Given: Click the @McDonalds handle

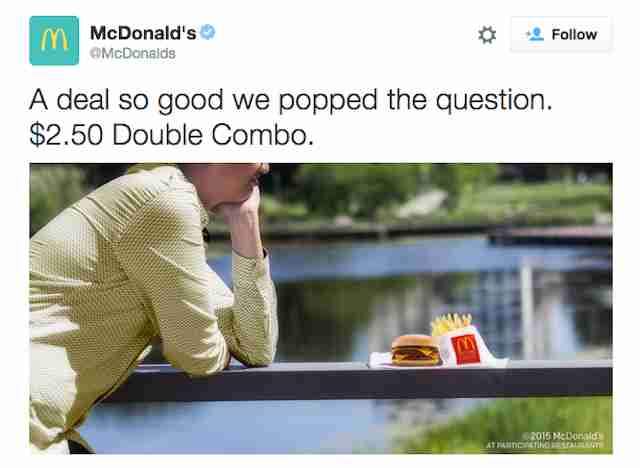Looking at the screenshot, I should [133, 53].
